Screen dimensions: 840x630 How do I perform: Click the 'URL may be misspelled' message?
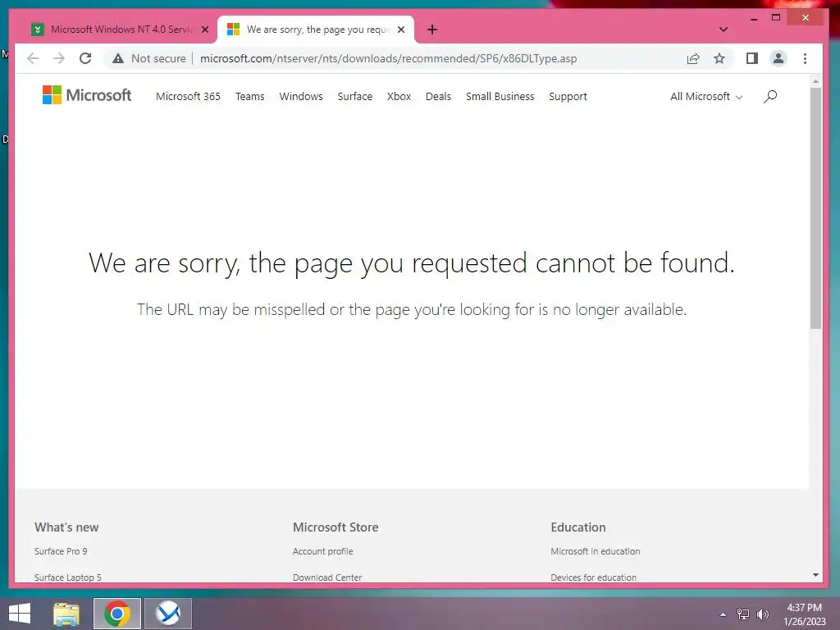[412, 309]
